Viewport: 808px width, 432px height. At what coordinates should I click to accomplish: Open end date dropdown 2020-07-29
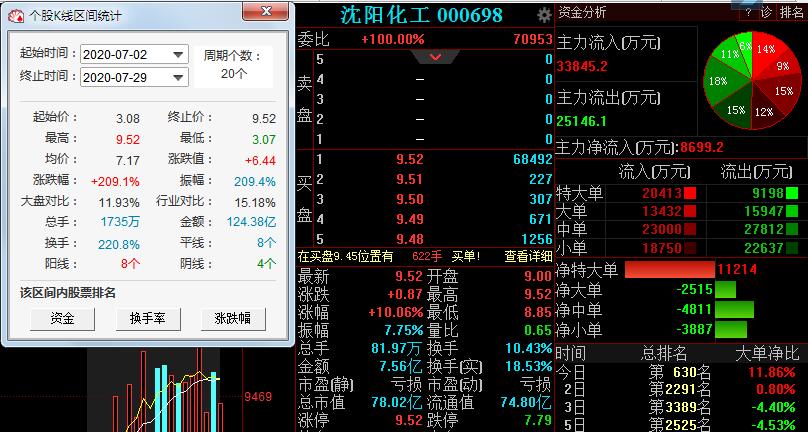(x=134, y=77)
